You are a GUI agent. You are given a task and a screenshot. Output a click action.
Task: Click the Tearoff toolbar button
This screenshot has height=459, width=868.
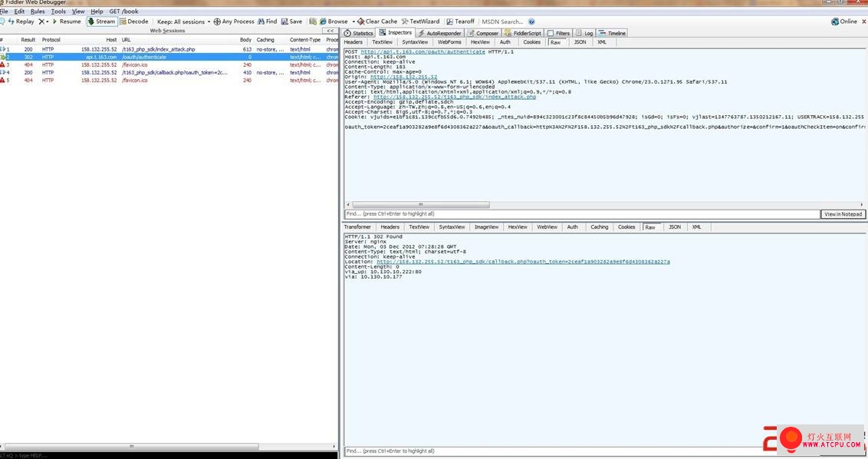461,21
